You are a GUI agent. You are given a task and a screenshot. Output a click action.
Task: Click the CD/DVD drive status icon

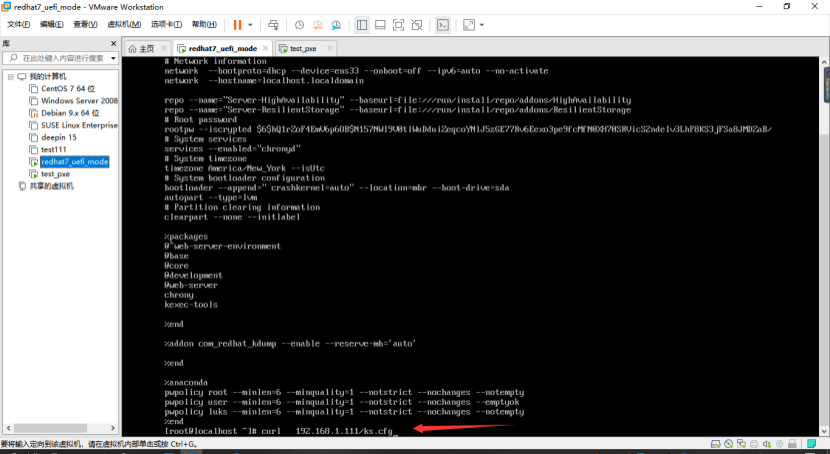pyautogui.click(x=728, y=444)
